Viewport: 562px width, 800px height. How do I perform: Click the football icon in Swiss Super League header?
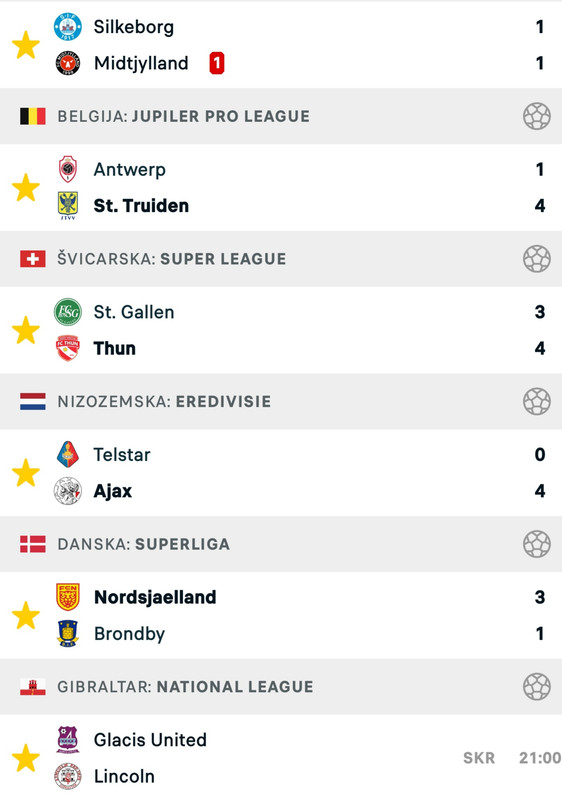click(x=537, y=259)
